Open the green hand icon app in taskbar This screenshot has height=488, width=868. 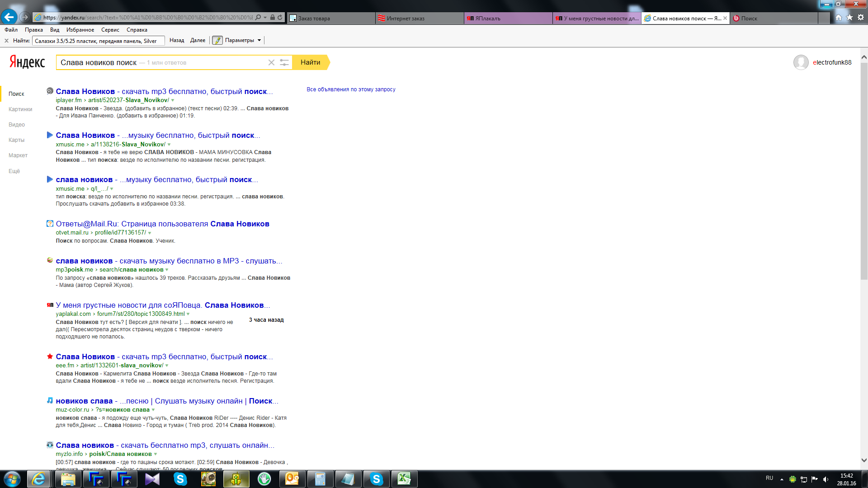[264, 479]
